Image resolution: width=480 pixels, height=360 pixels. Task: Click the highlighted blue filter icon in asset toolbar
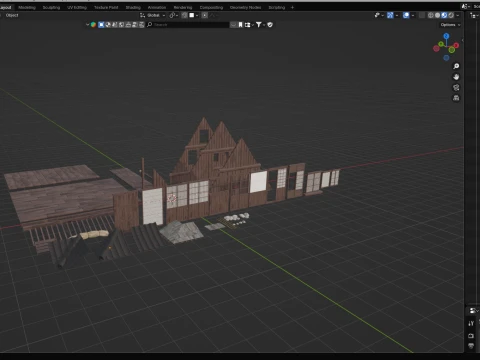click(101, 25)
